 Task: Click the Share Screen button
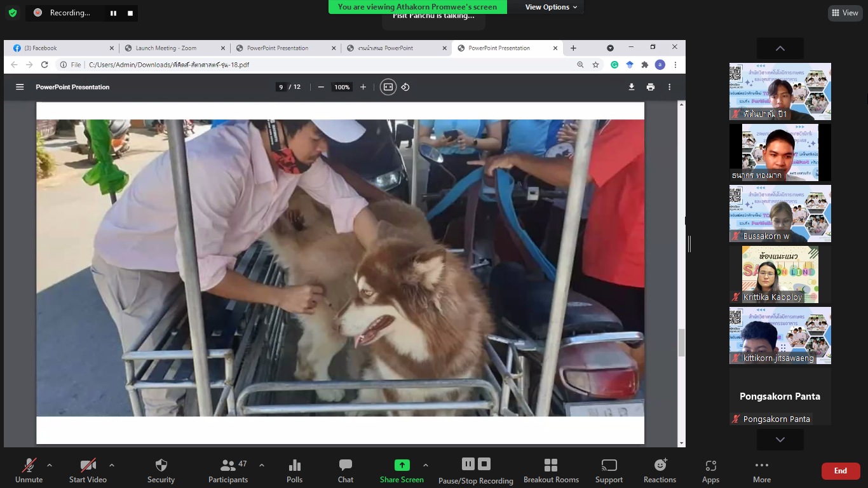(402, 470)
